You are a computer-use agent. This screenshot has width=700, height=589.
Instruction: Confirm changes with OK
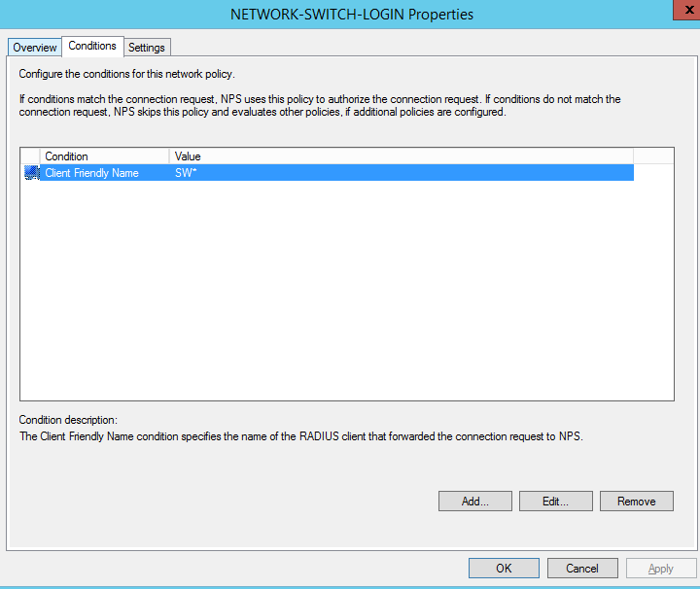[504, 568]
